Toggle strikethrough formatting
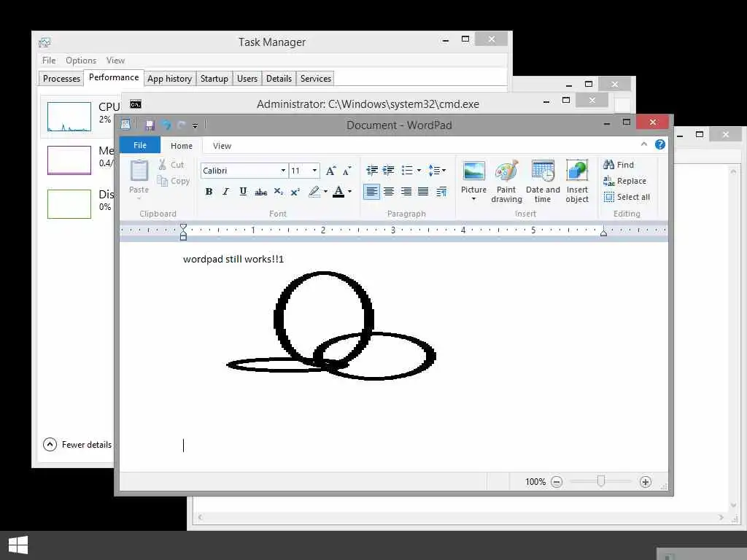Screen dimensions: 747x560 pyautogui.click(x=260, y=192)
